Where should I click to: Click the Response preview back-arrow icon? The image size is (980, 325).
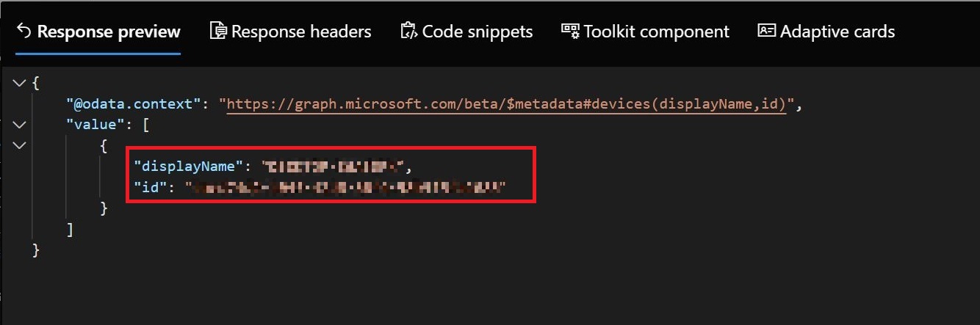click(x=24, y=32)
